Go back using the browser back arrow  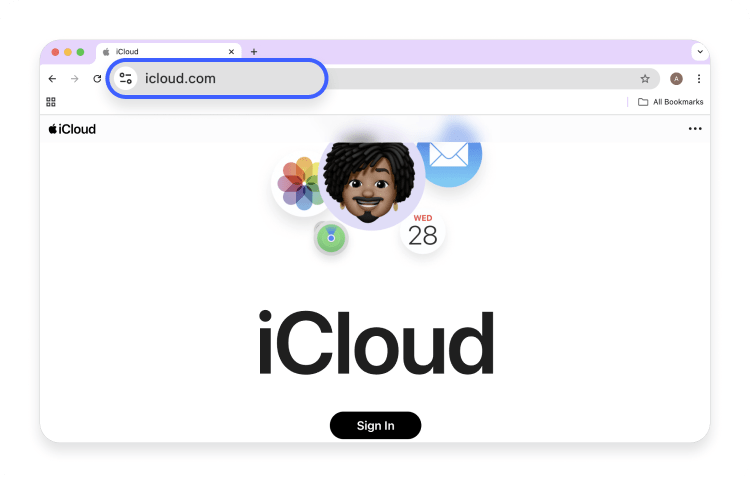52,79
